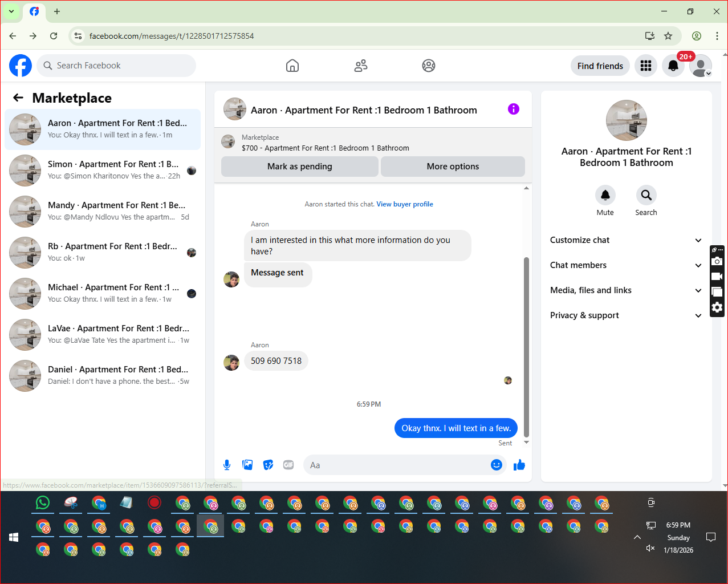Search in conversation magnifier icon
728x584 pixels.
[x=646, y=195]
